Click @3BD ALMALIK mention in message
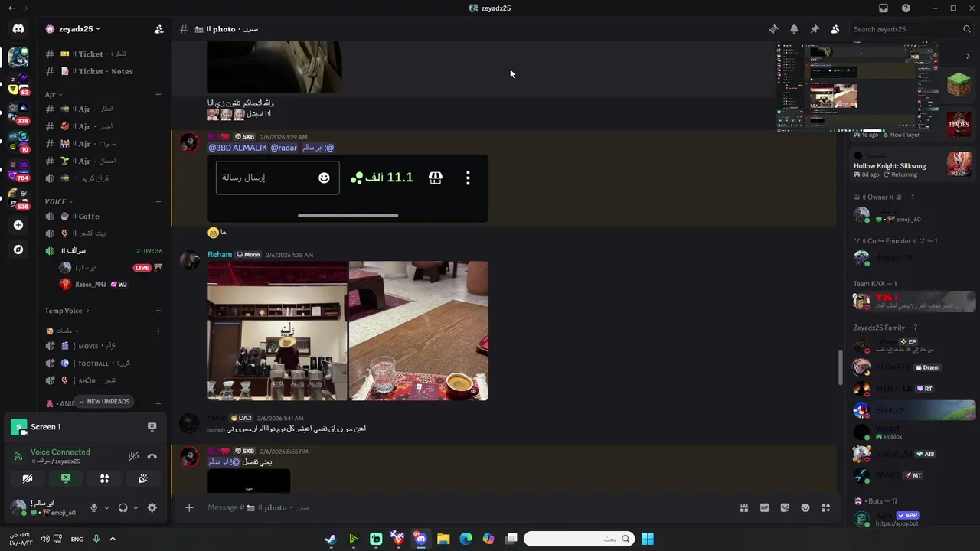Screen dimensions: 980x551 237,148
